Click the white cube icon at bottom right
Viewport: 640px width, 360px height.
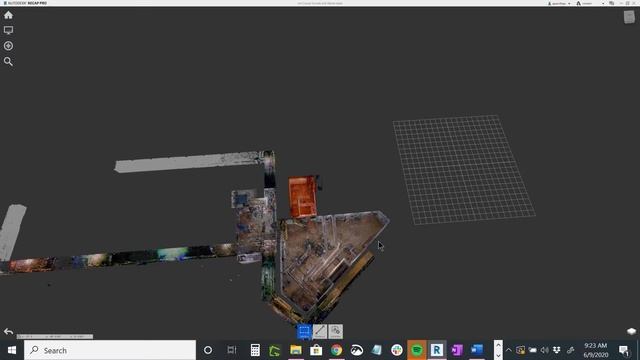coord(631,331)
